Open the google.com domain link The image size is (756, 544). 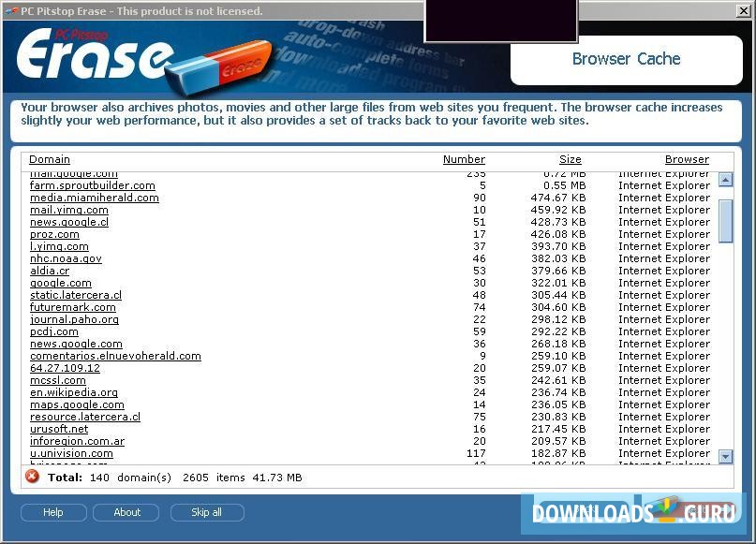tap(61, 283)
